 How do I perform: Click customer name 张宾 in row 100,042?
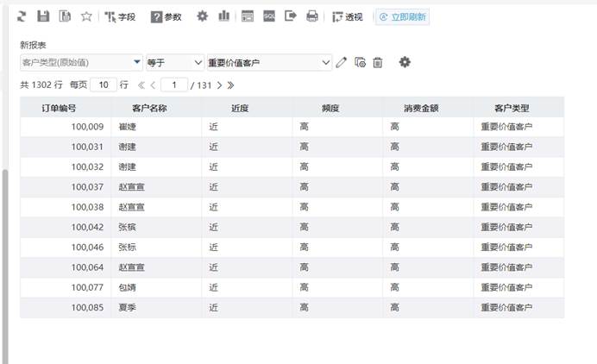pos(127,227)
